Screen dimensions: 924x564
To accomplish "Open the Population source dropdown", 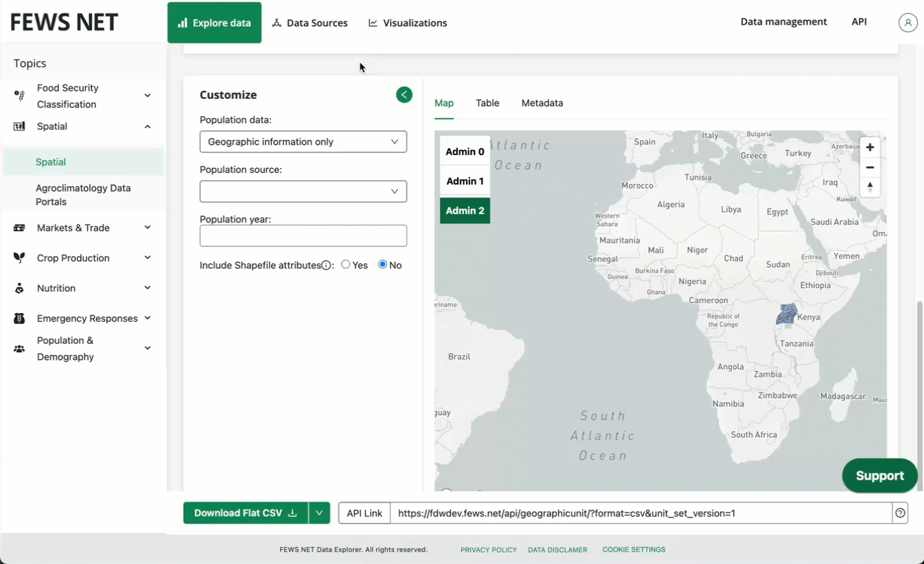I will click(x=303, y=191).
